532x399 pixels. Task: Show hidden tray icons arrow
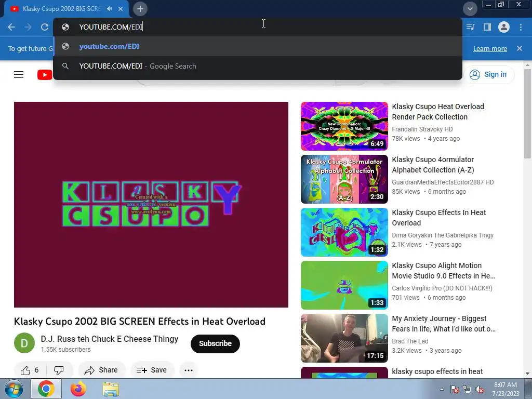click(442, 389)
